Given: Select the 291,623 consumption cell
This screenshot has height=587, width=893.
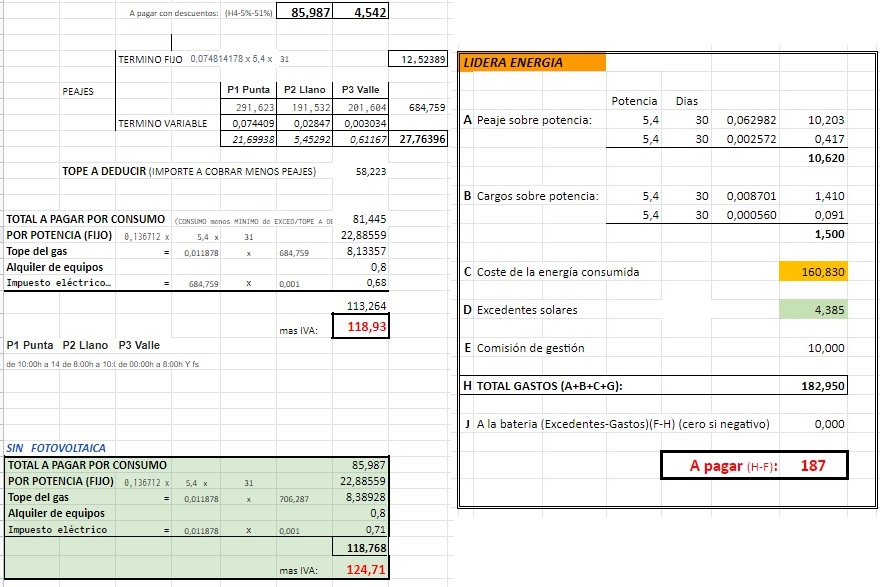Looking at the screenshot, I should pyautogui.click(x=248, y=107).
